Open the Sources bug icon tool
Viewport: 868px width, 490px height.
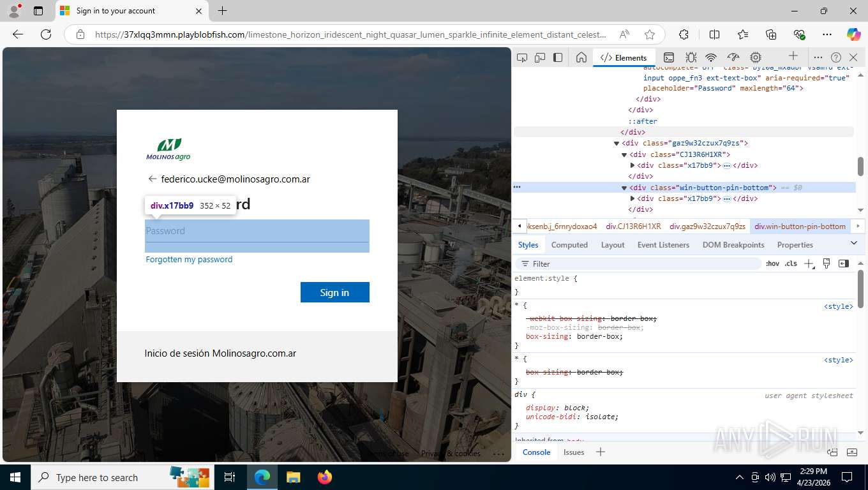coord(691,57)
